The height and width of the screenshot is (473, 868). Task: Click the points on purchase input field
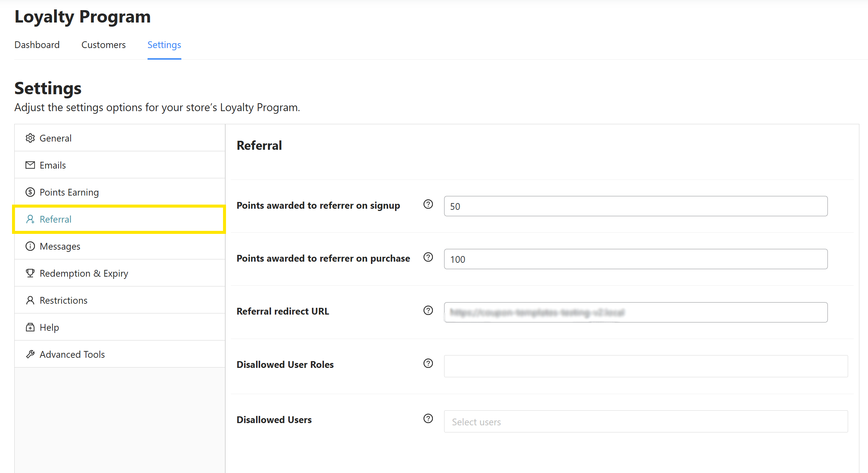(635, 259)
